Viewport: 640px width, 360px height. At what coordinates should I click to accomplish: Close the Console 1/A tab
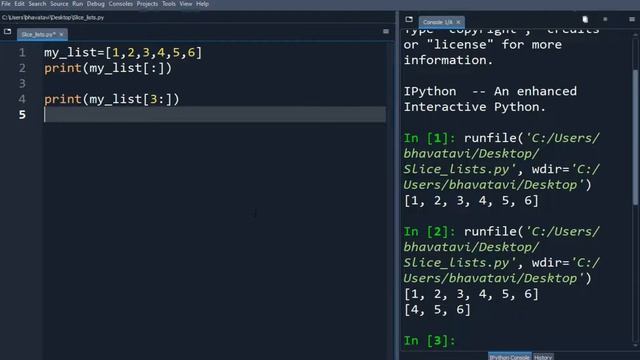pos(458,22)
